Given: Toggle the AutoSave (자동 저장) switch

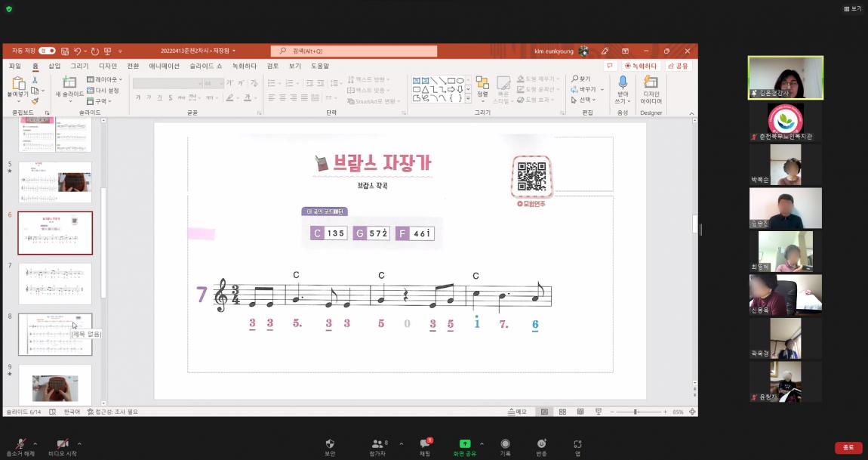Looking at the screenshot, I should (x=47, y=51).
